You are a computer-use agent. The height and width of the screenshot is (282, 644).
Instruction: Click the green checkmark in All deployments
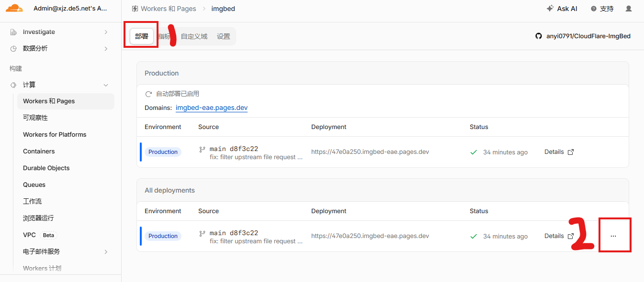(x=474, y=236)
